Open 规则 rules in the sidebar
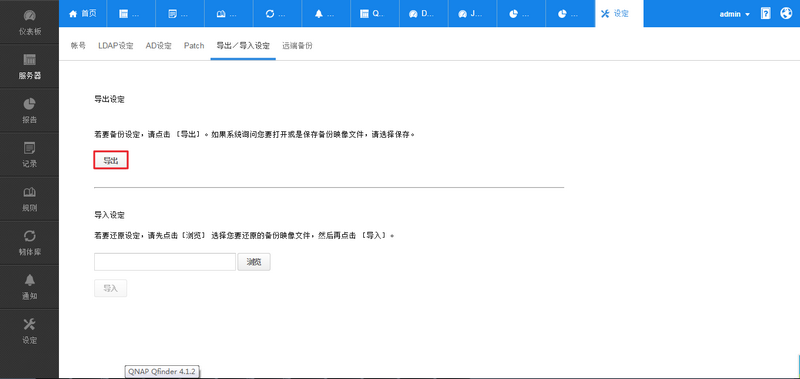This screenshot has width=800, height=379. (30, 199)
